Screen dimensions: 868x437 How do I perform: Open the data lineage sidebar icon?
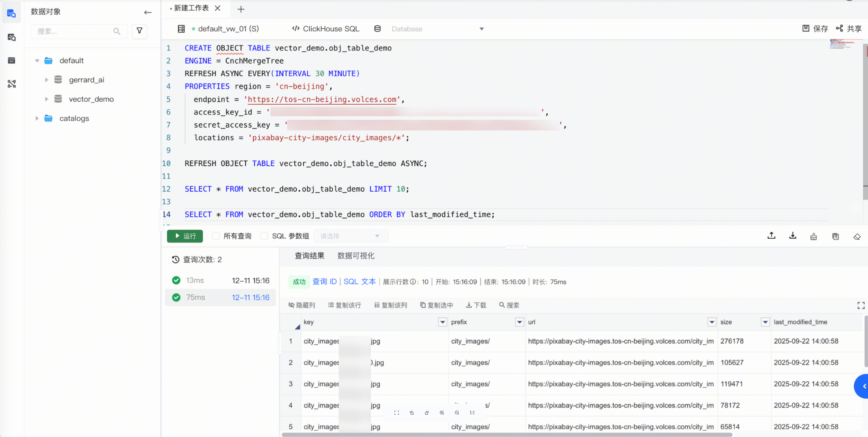tap(12, 84)
